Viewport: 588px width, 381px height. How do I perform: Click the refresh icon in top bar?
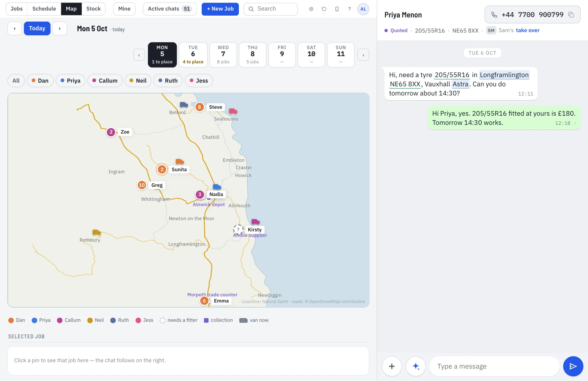pyautogui.click(x=324, y=9)
